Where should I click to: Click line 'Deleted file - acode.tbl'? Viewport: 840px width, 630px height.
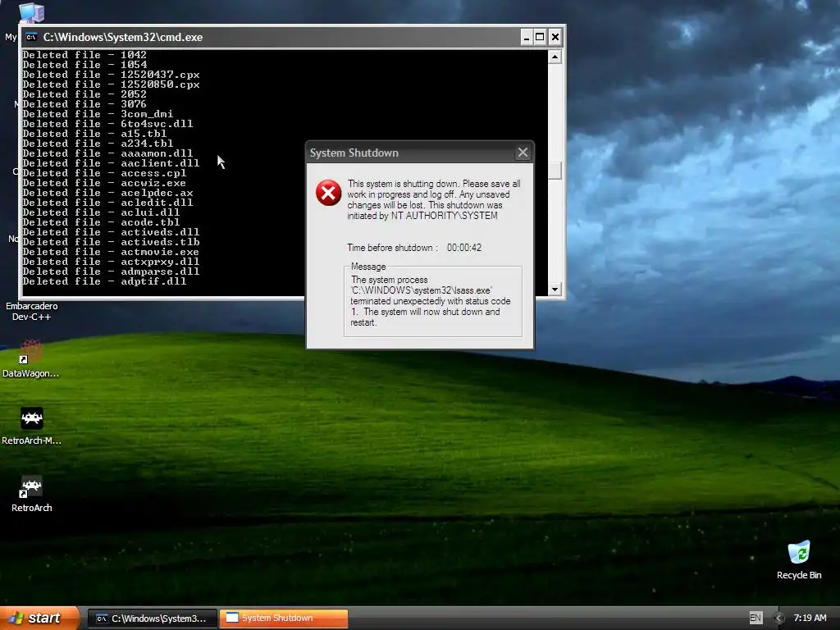pyautogui.click(x=101, y=222)
